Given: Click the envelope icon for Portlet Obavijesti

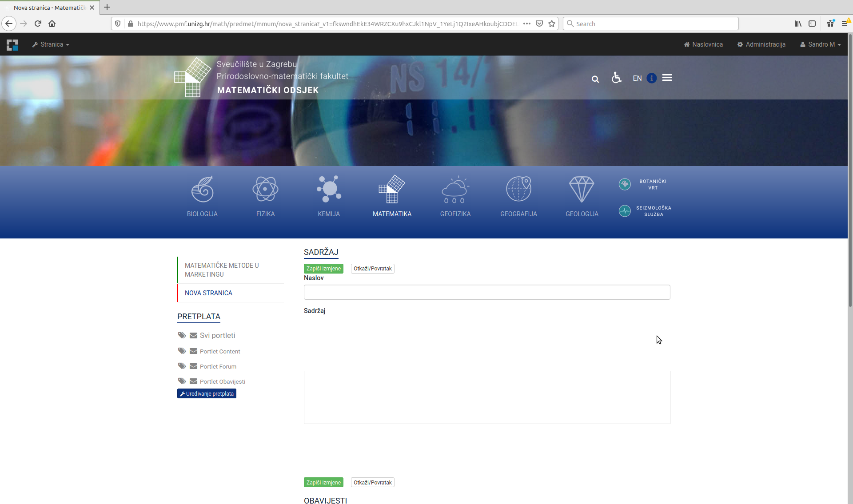Looking at the screenshot, I should [x=193, y=381].
